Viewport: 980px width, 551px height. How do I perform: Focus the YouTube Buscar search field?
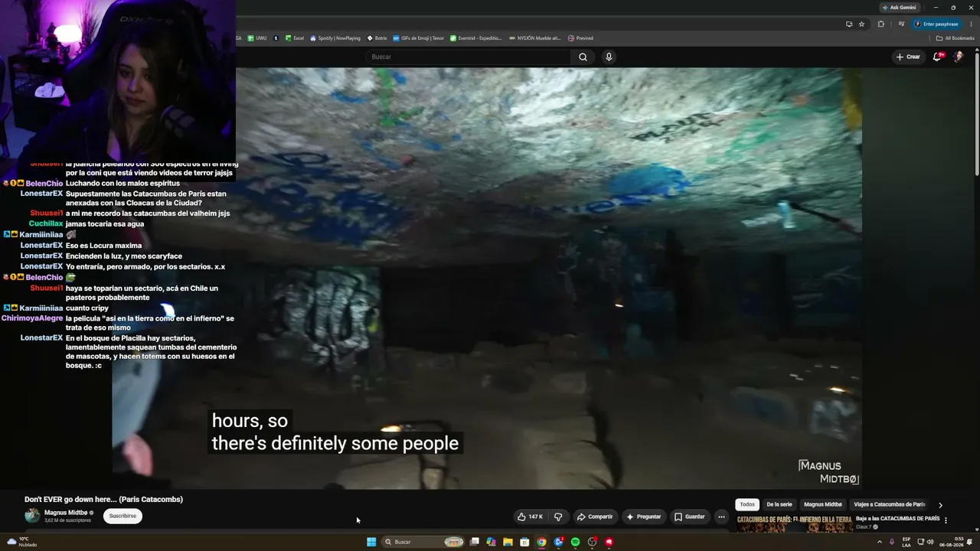click(469, 57)
